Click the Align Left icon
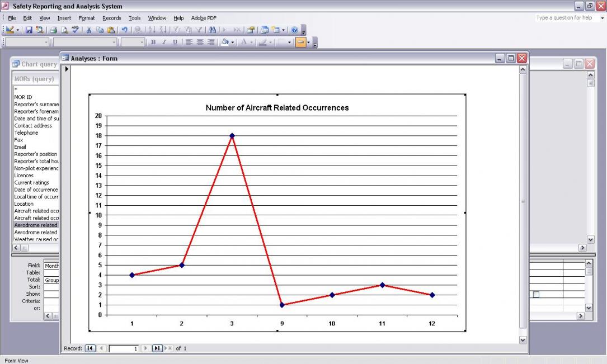 coord(189,42)
